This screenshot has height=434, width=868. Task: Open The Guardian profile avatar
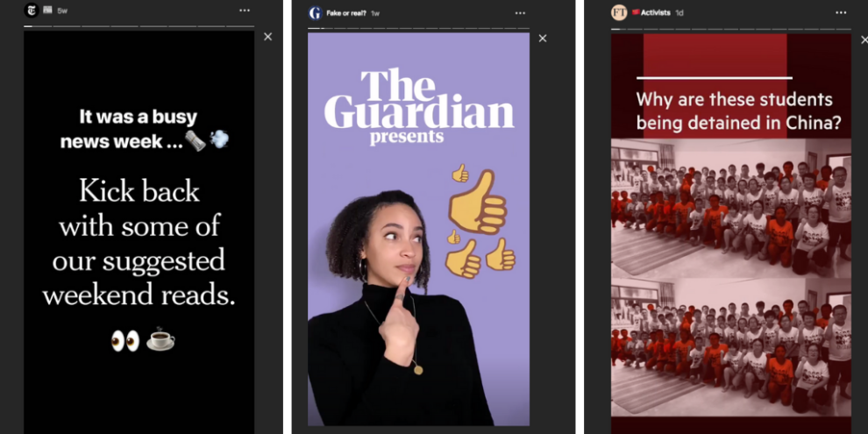316,13
